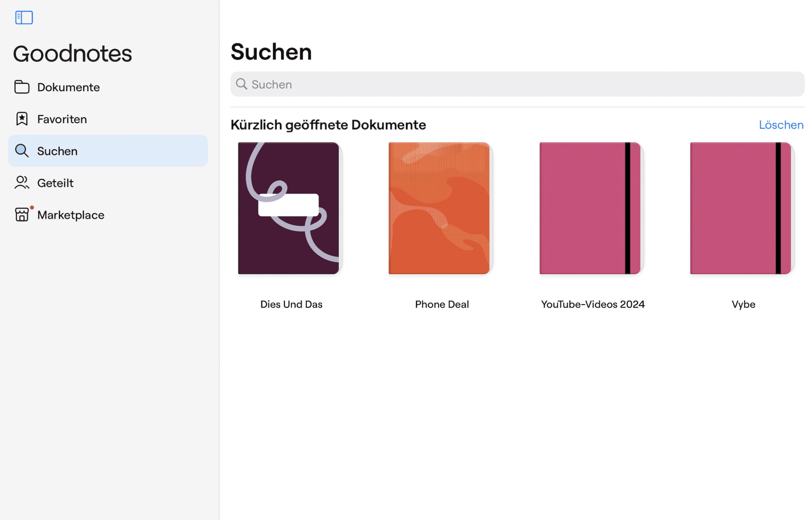Select Suchen in the sidebar
This screenshot has height=520, width=812.
[108, 151]
